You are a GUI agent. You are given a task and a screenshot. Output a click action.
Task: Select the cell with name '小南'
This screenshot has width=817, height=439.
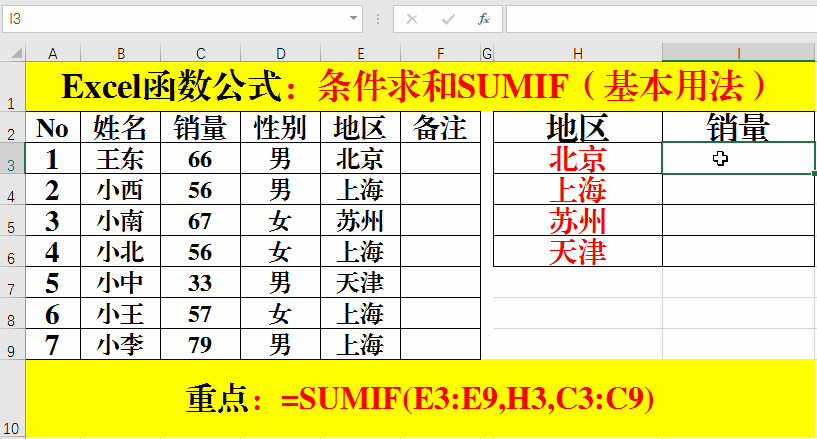coord(120,220)
